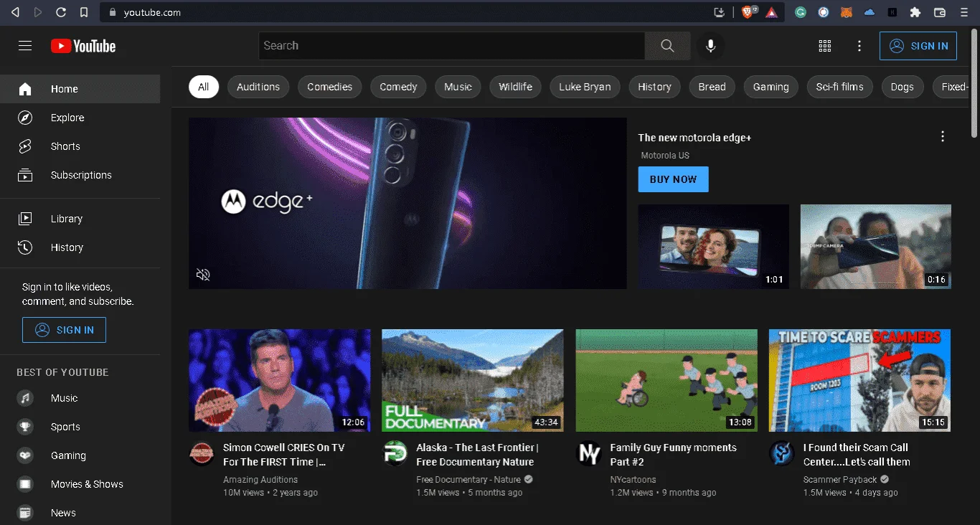Go forward in the browser
The width and height of the screenshot is (980, 525).
coord(38,12)
